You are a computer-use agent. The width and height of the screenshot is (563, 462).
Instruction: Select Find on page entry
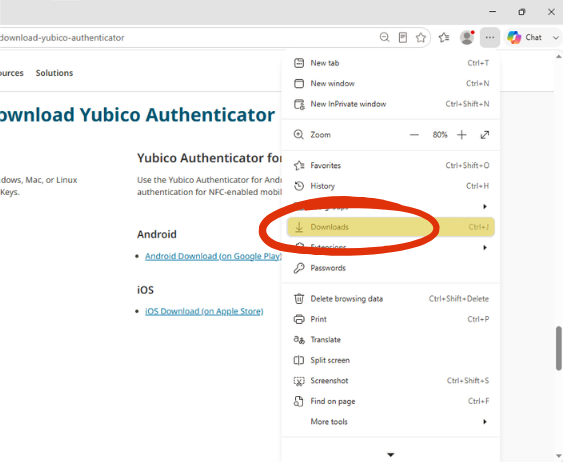tap(391, 401)
